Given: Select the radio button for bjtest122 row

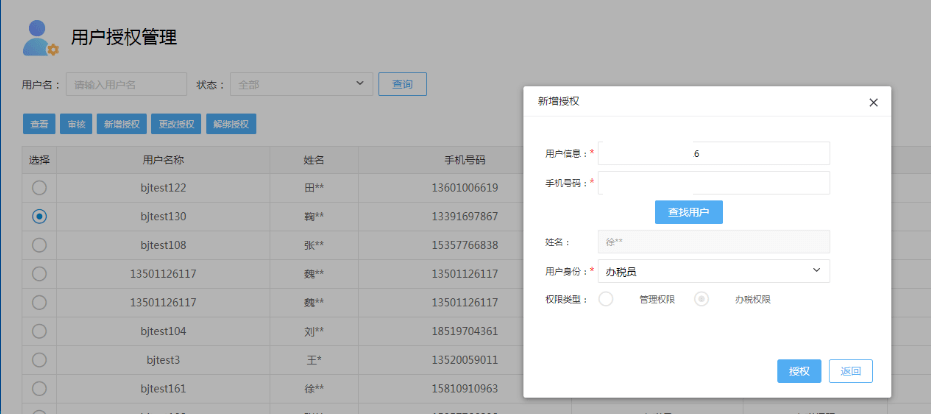Looking at the screenshot, I should click(39, 187).
